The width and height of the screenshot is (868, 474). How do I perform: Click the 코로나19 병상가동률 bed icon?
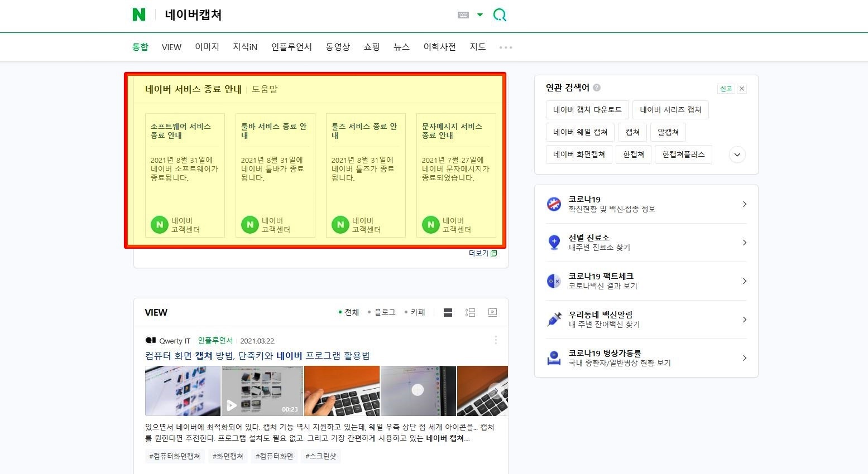[554, 358]
